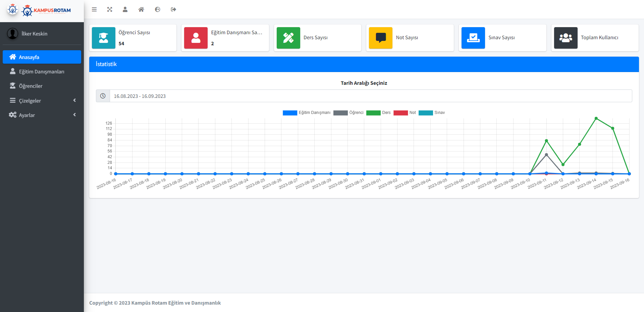Click the yellow comment icon on Not Sayısı card
Image resolution: width=644 pixels, height=312 pixels.
(381, 38)
